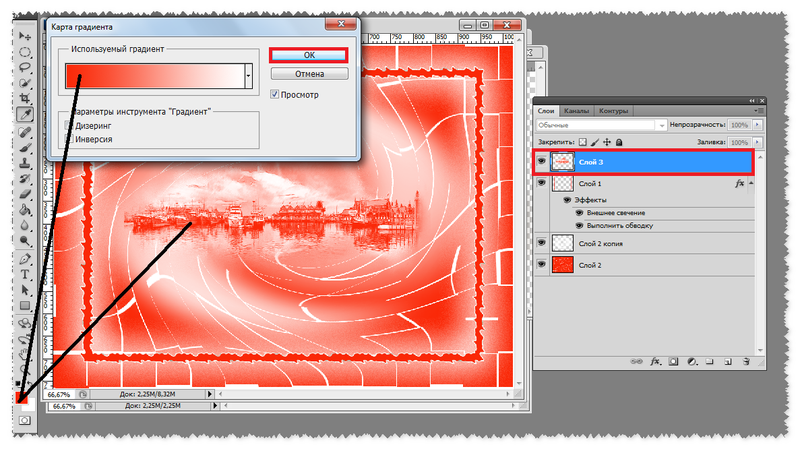Click the lock all padlock icon
The image size is (800, 449).
[x=619, y=142]
